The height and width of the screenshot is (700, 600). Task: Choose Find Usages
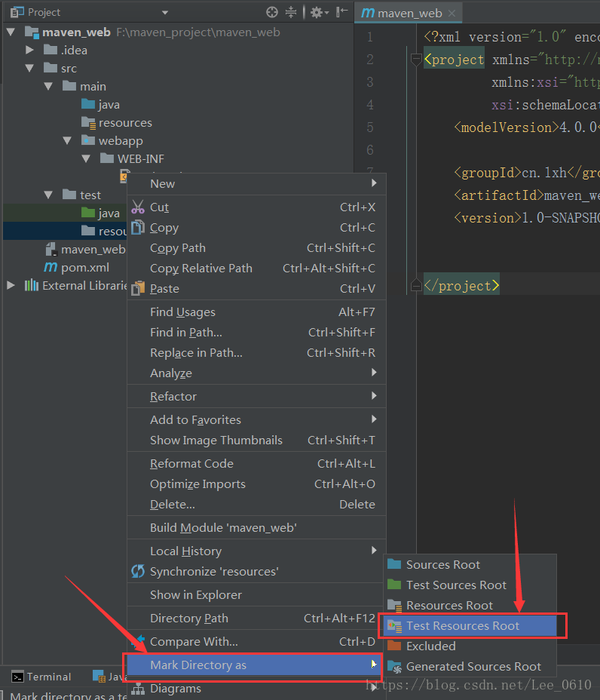tap(256, 312)
